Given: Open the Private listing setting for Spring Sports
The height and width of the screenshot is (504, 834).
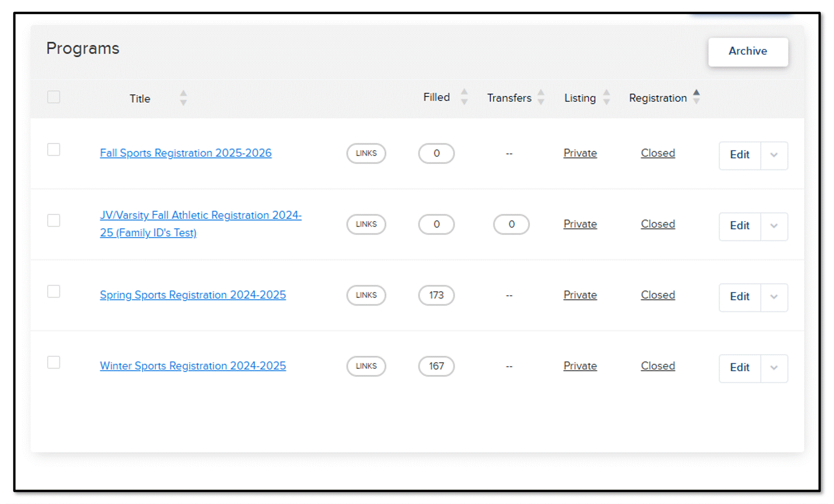Looking at the screenshot, I should pos(580,295).
